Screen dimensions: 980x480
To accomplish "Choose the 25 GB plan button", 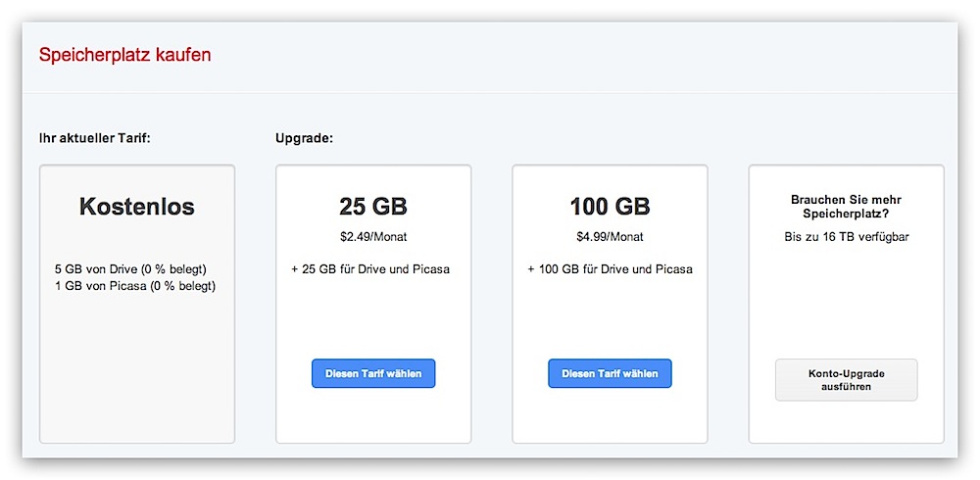I will [x=373, y=373].
